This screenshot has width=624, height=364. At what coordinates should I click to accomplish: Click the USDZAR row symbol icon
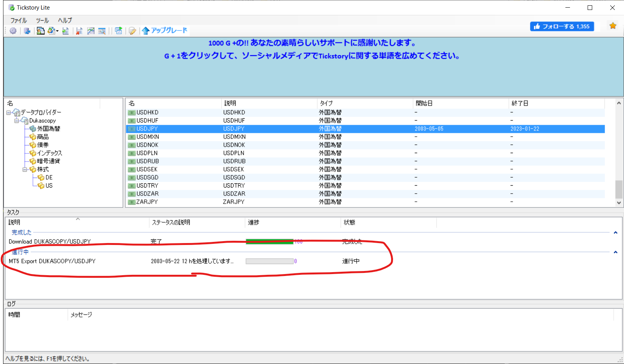pos(131,194)
